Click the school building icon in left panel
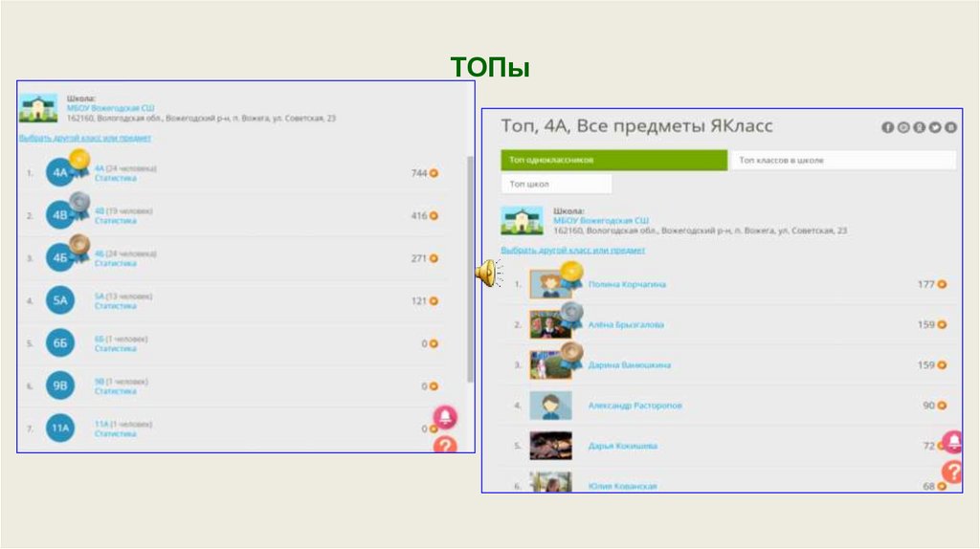Viewport: 980px width, 549px height. point(38,108)
